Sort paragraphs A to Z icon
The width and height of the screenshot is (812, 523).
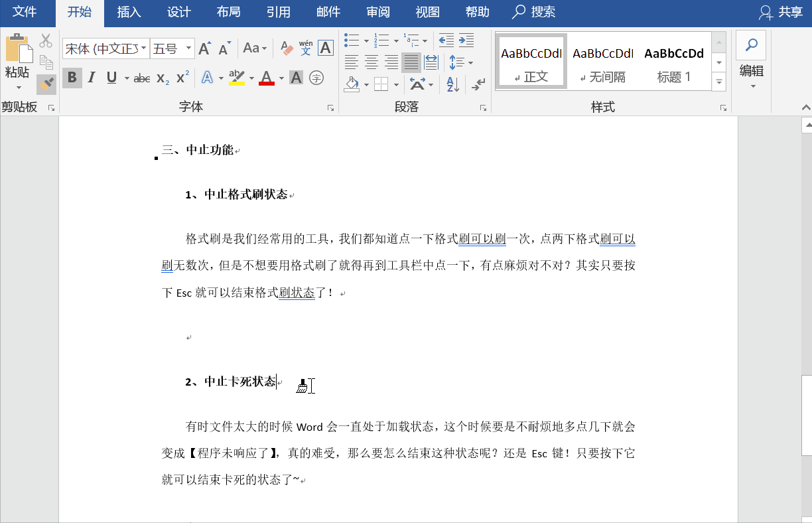click(x=453, y=84)
